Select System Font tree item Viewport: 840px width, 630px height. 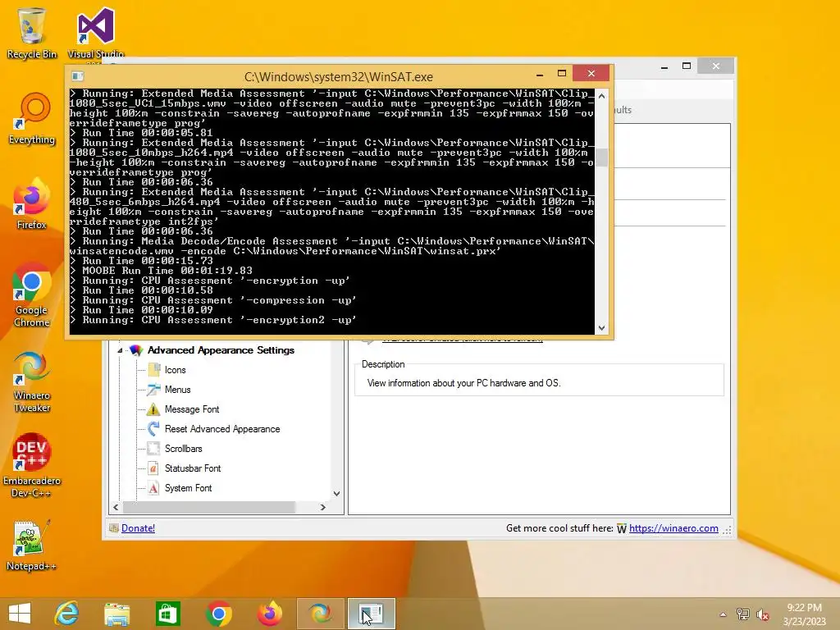(188, 488)
